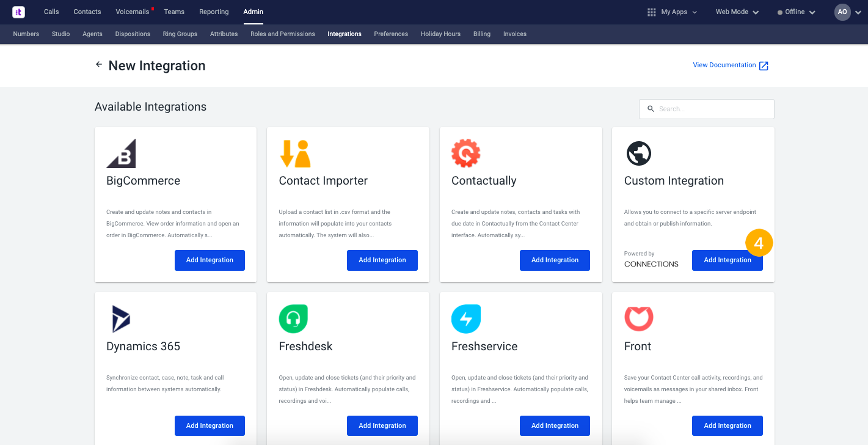Focus the integrations Search field
The image size is (868, 445).
[x=707, y=109]
